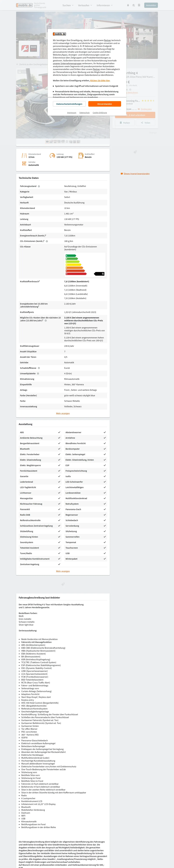
Task: Click info icon next to CO₂-Emissionen (komb.)
Action: (x=47, y=241)
